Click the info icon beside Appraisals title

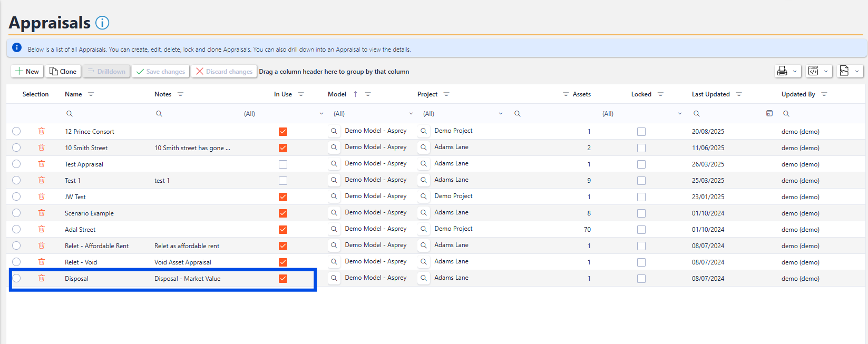(x=102, y=23)
